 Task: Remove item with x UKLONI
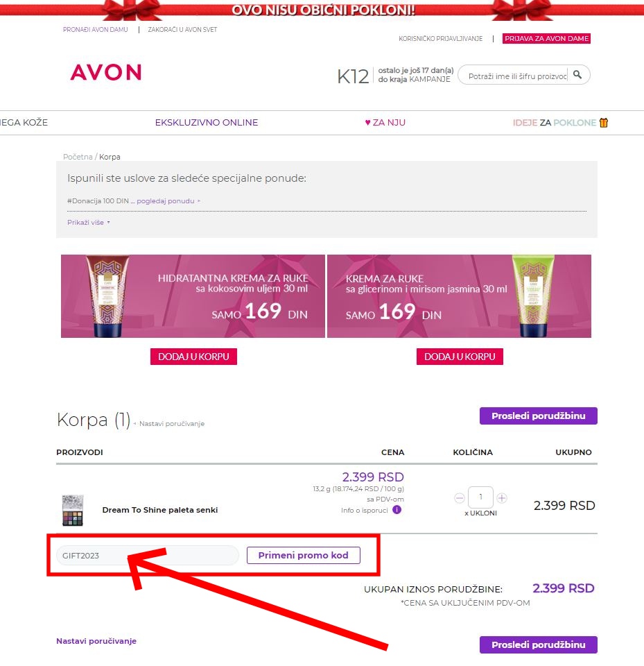(x=480, y=513)
